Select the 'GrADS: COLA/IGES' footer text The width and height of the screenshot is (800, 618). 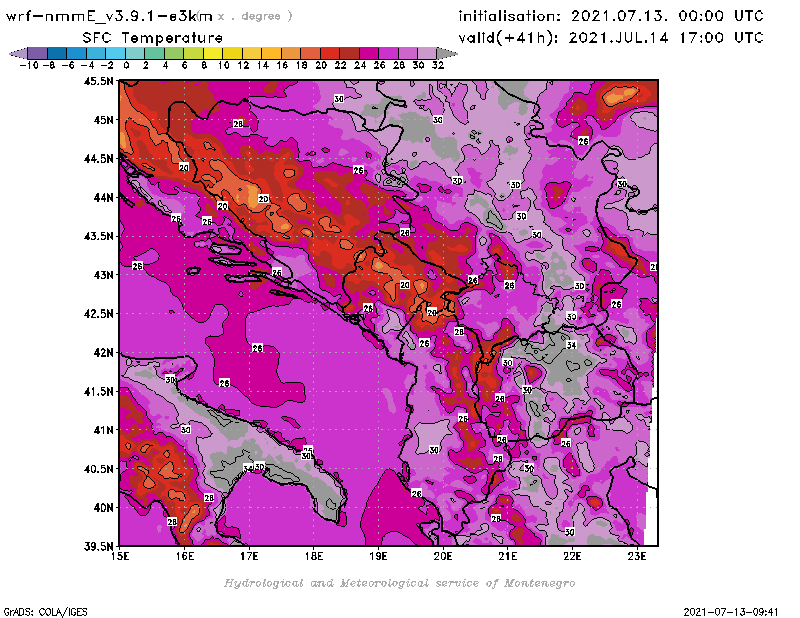tap(45, 612)
